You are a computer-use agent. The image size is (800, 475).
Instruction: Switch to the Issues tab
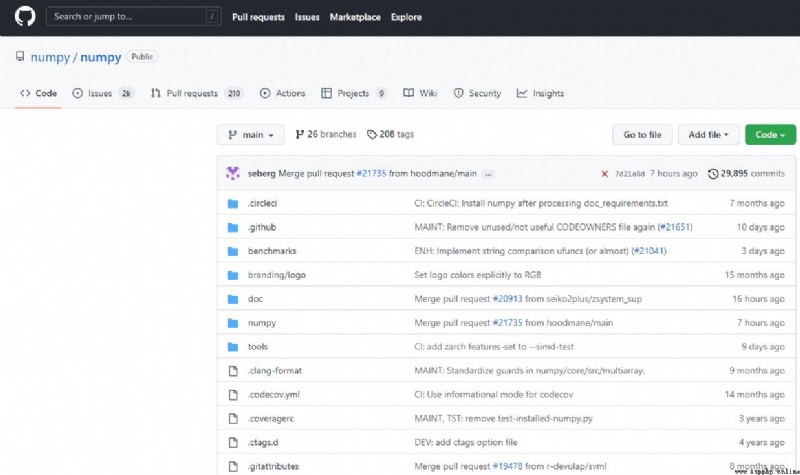click(x=103, y=93)
